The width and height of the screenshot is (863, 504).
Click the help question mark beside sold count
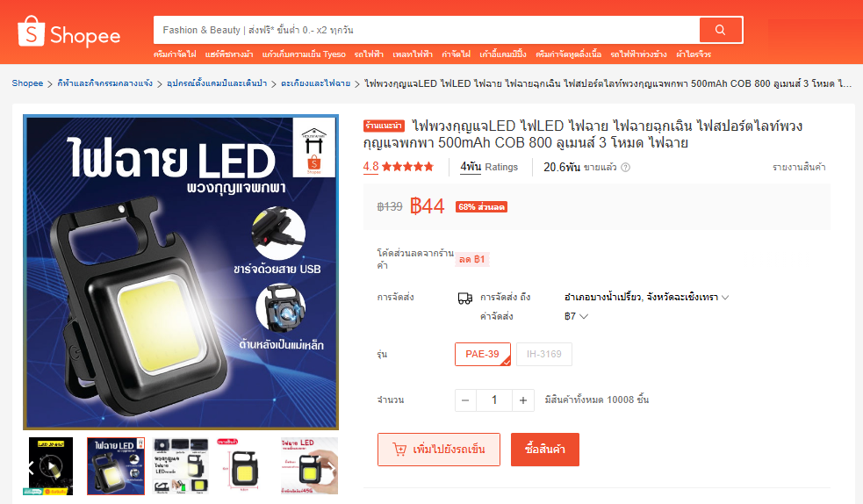pos(625,167)
